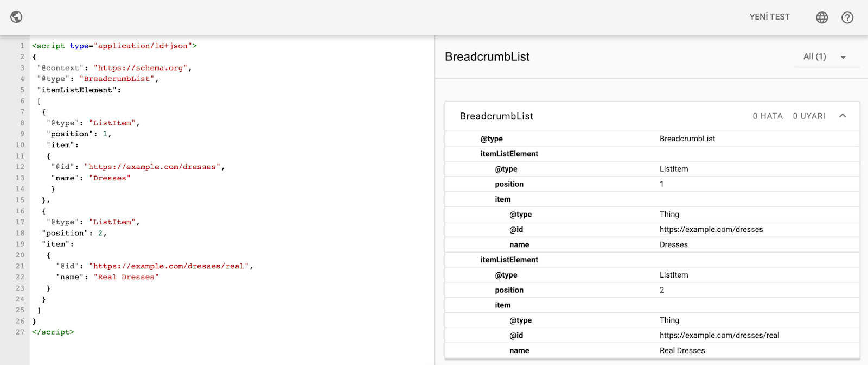This screenshot has height=365, width=868.
Task: Select the first itemListElement row
Action: 652,154
